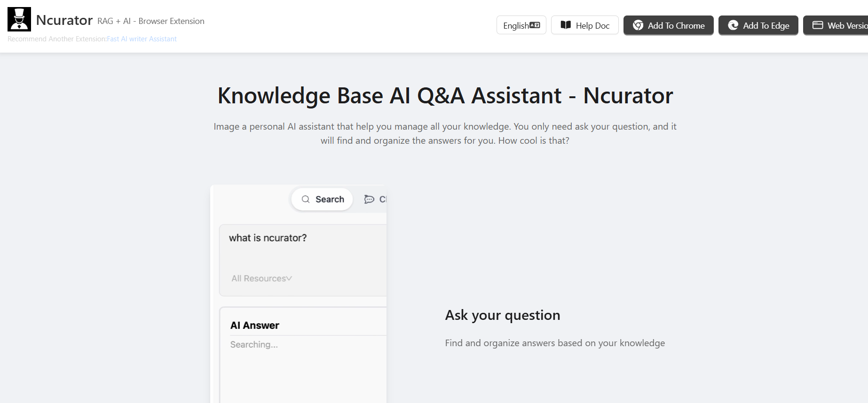Expand the All Resources dropdown
This screenshot has width=868, height=403.
click(261, 279)
